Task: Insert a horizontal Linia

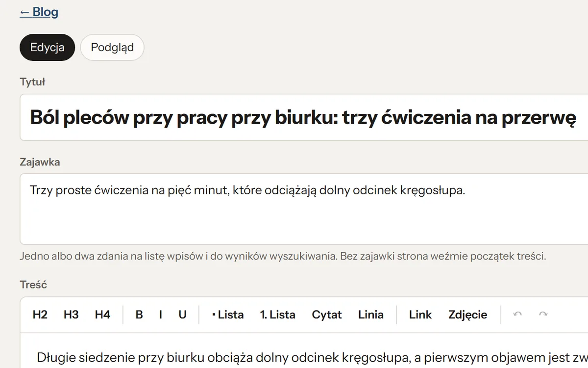Action: pos(371,315)
